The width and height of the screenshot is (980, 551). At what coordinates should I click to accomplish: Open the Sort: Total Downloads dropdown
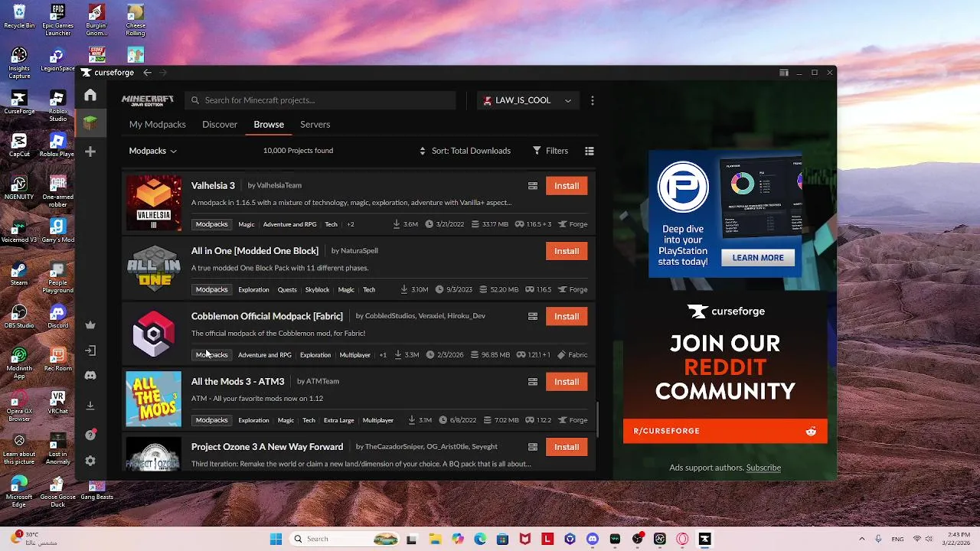click(465, 151)
